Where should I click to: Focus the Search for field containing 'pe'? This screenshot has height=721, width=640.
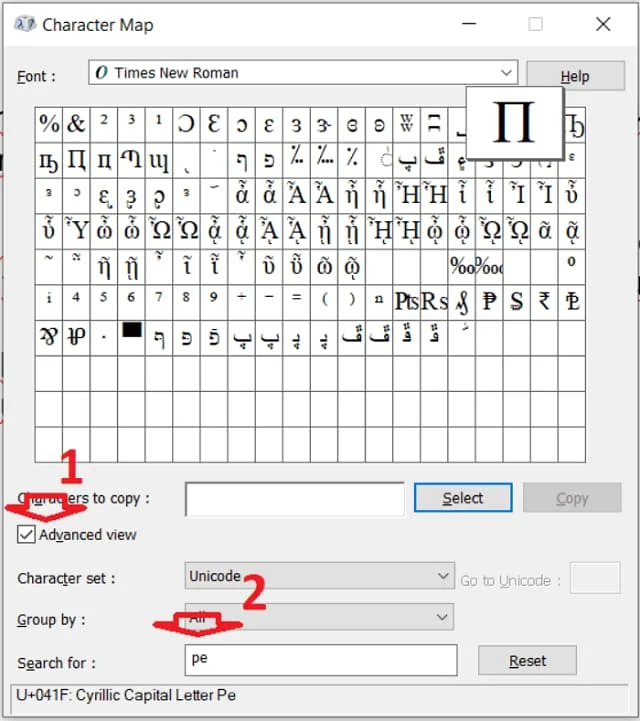pyautogui.click(x=320, y=660)
